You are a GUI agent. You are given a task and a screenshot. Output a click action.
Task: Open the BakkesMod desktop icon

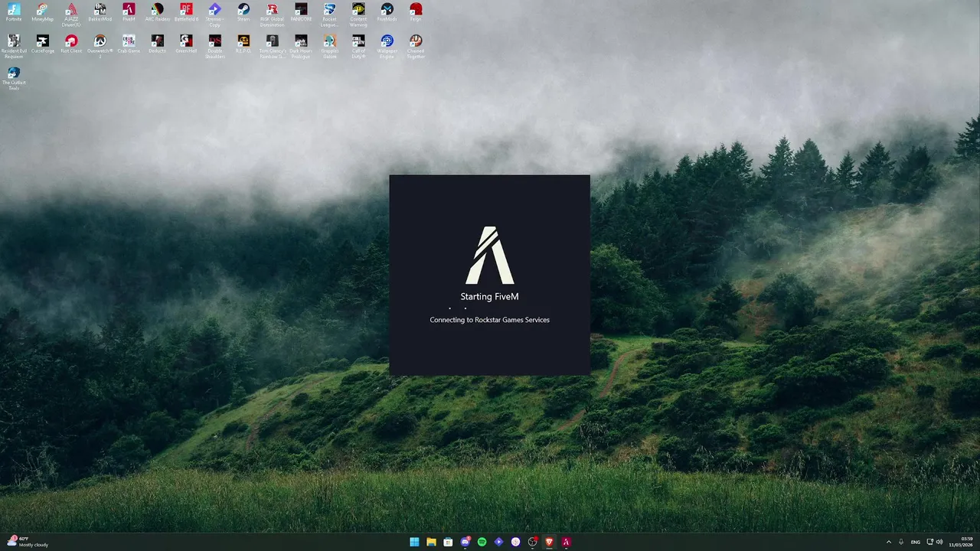click(x=100, y=12)
